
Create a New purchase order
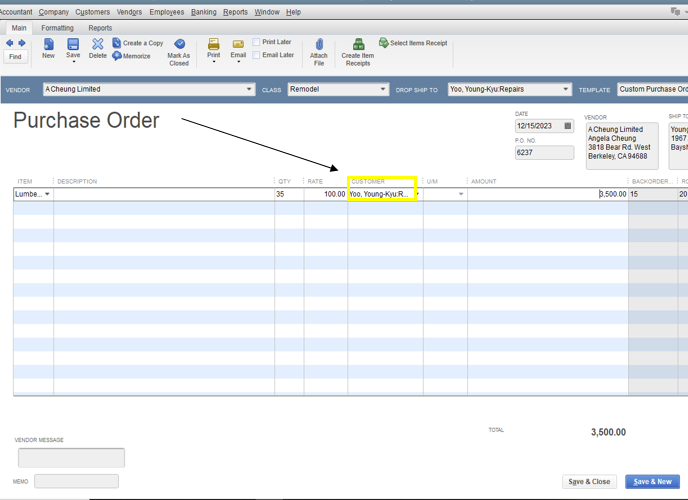[48, 48]
